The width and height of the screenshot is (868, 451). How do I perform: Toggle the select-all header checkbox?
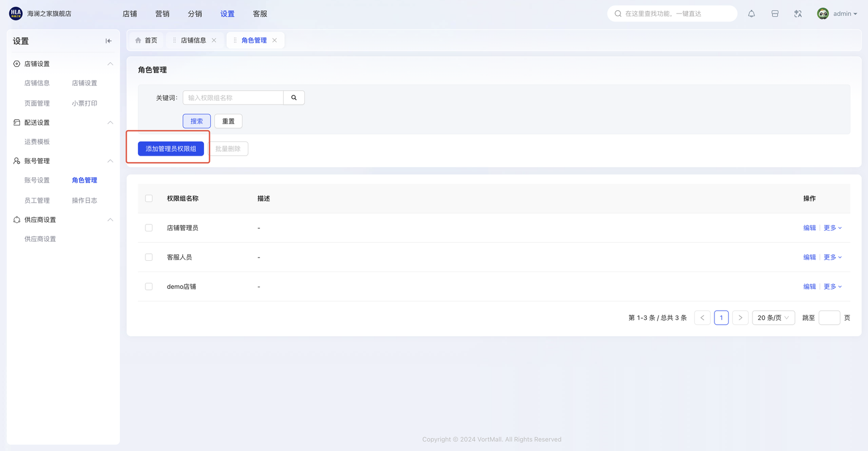click(x=149, y=198)
